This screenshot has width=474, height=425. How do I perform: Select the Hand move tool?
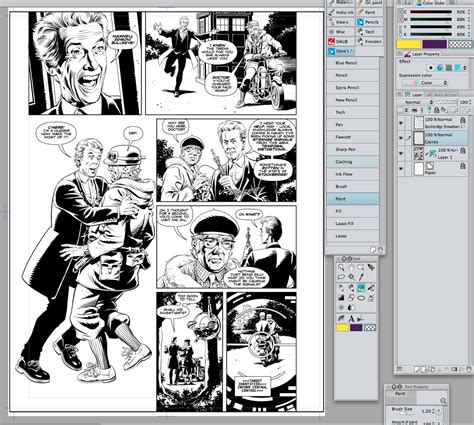351,267
